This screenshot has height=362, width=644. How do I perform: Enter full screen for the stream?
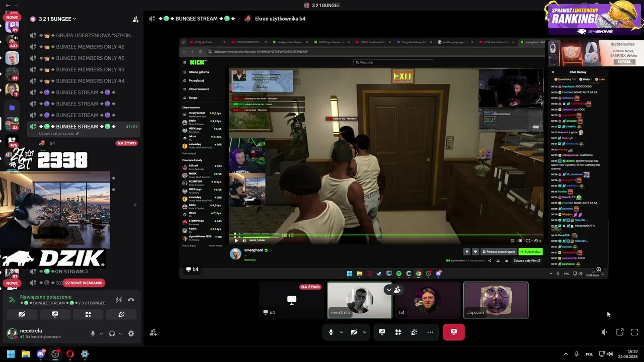634,332
